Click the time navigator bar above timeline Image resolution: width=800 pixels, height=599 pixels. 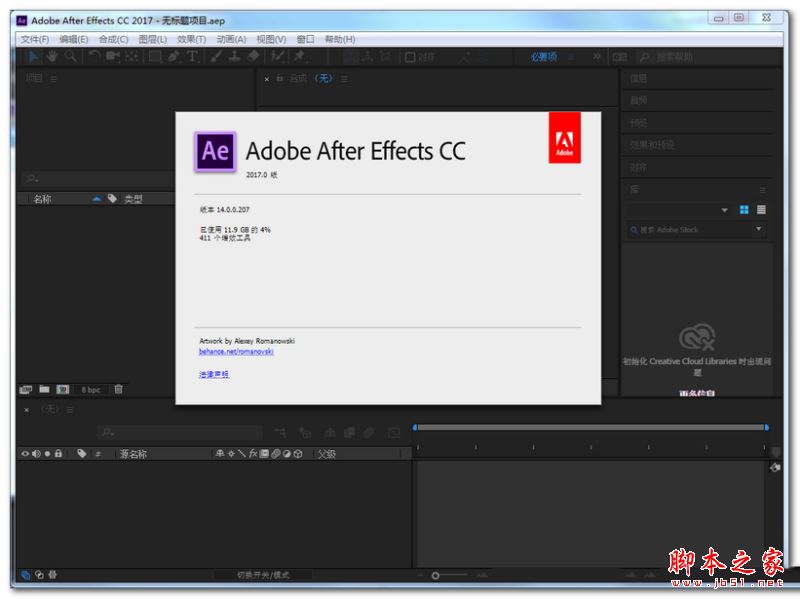[591, 427]
